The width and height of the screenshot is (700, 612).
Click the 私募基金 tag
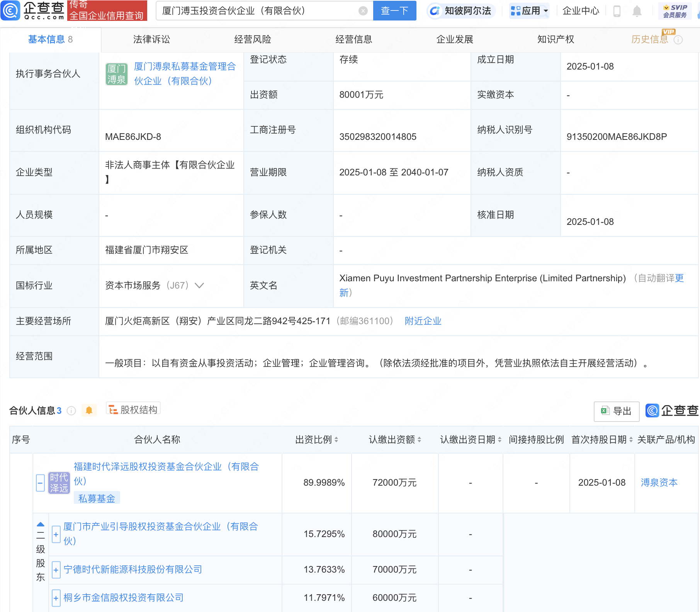pyautogui.click(x=97, y=498)
